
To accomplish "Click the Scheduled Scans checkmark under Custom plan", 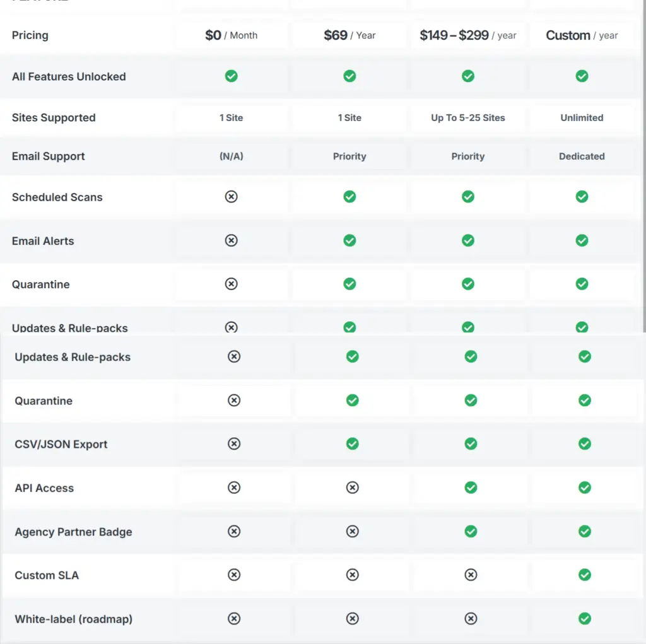I will point(582,197).
